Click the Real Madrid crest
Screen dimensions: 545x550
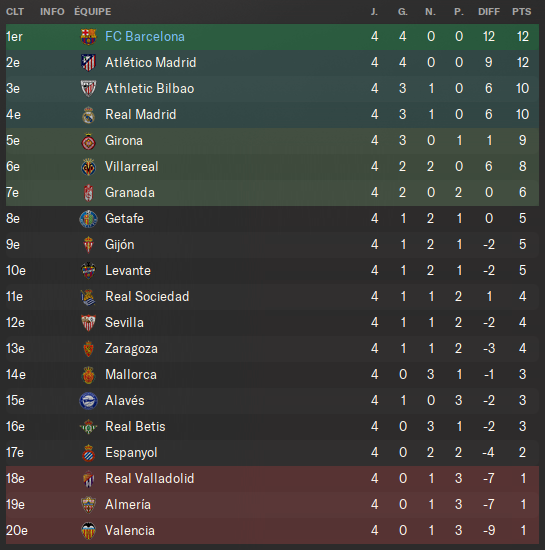pyautogui.click(x=88, y=115)
